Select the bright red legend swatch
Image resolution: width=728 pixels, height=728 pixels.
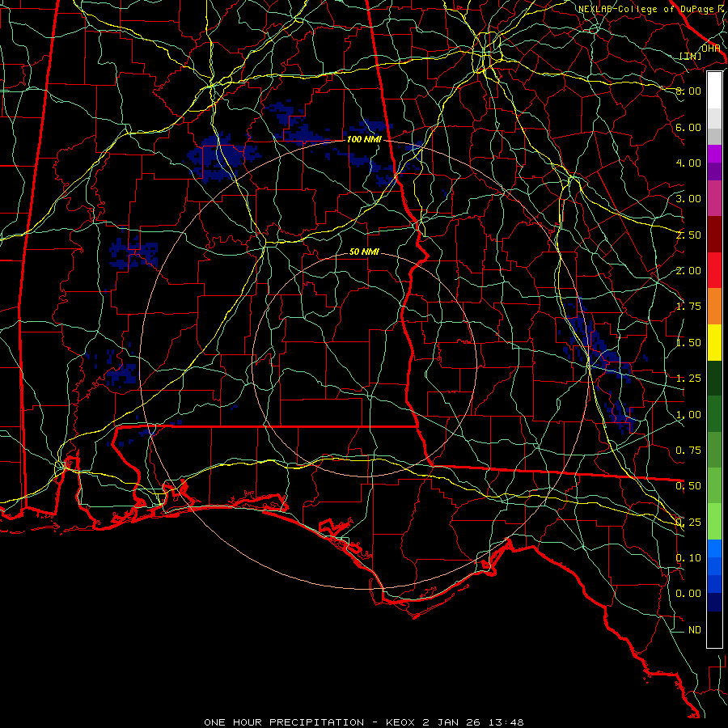pos(714,270)
